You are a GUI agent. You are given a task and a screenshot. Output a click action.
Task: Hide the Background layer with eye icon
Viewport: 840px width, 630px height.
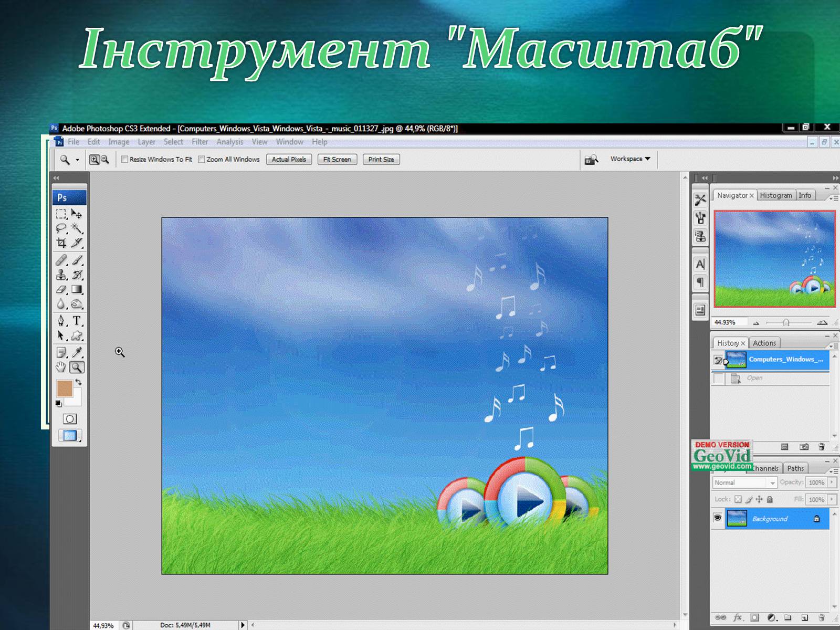click(718, 518)
